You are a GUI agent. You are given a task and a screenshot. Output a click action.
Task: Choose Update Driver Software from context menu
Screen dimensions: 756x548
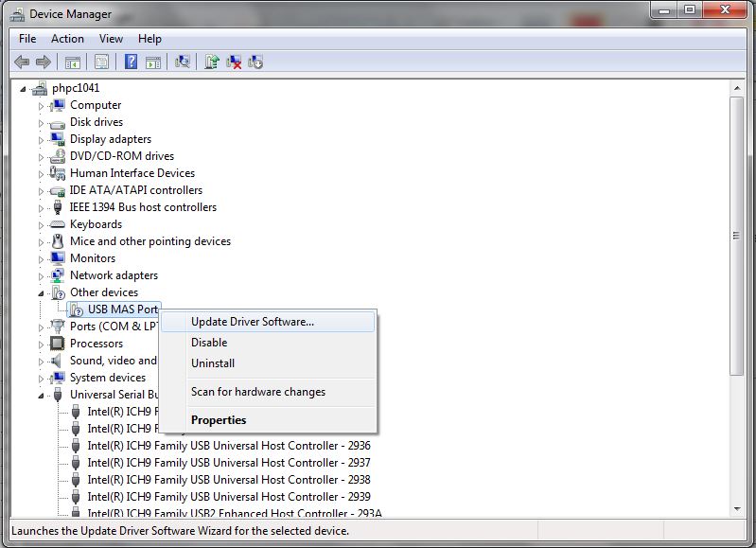click(268, 322)
